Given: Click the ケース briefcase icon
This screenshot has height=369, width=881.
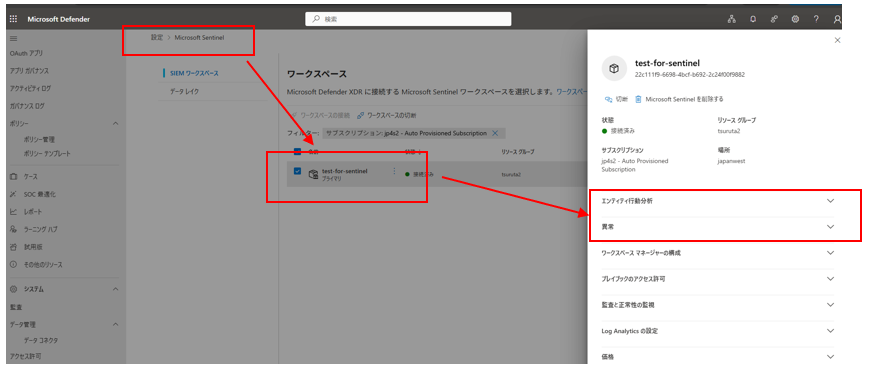Looking at the screenshot, I should [x=13, y=177].
